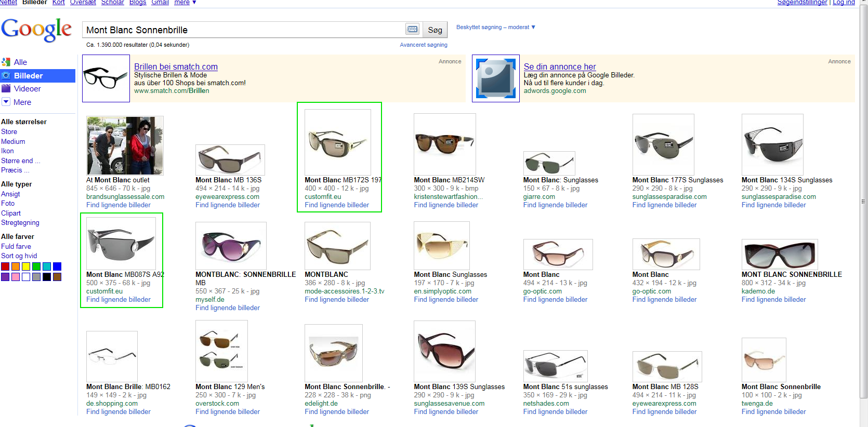The height and width of the screenshot is (427, 868).
Task: Filter image type by Stregtegning
Action: point(20,223)
